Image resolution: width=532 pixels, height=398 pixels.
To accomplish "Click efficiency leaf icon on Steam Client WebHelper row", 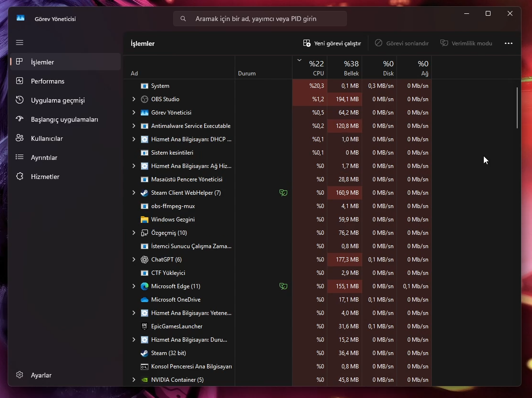I will [283, 193].
